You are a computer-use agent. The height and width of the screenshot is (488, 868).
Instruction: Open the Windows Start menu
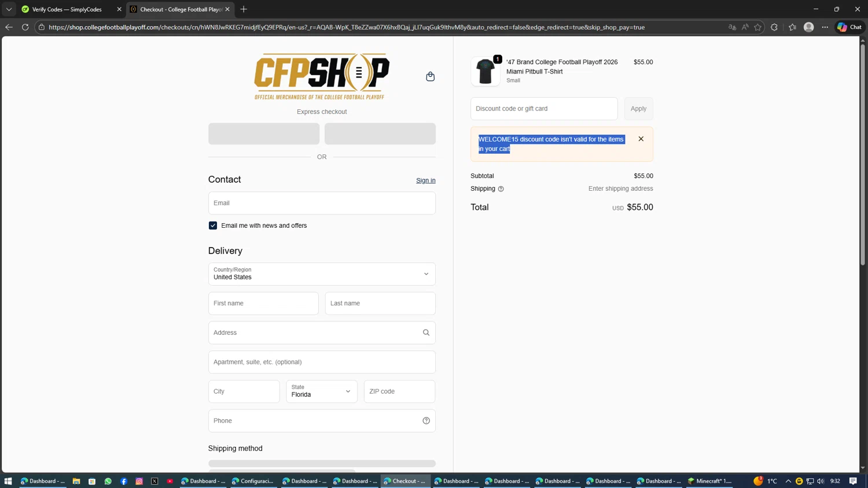8,481
